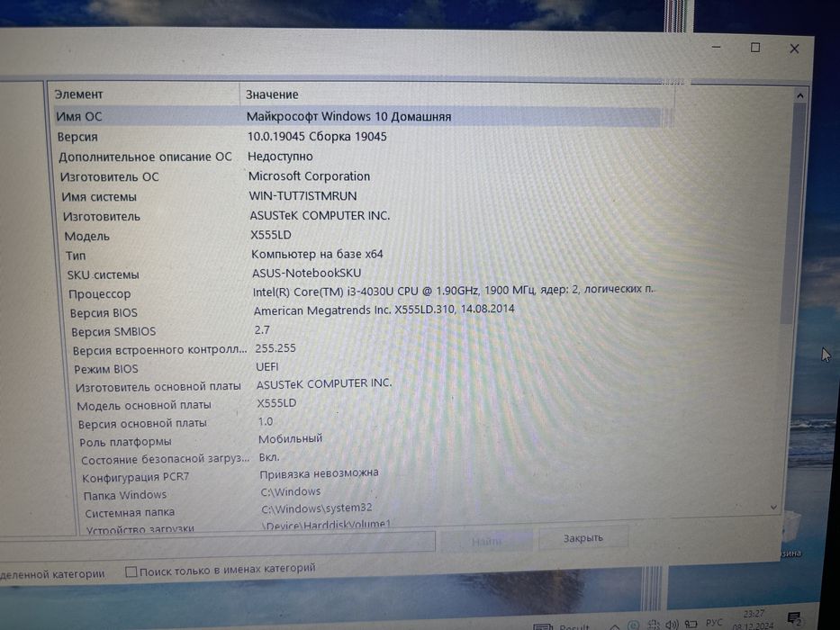Click the Найти button
Screen dimensions: 840x630
[x=486, y=542]
